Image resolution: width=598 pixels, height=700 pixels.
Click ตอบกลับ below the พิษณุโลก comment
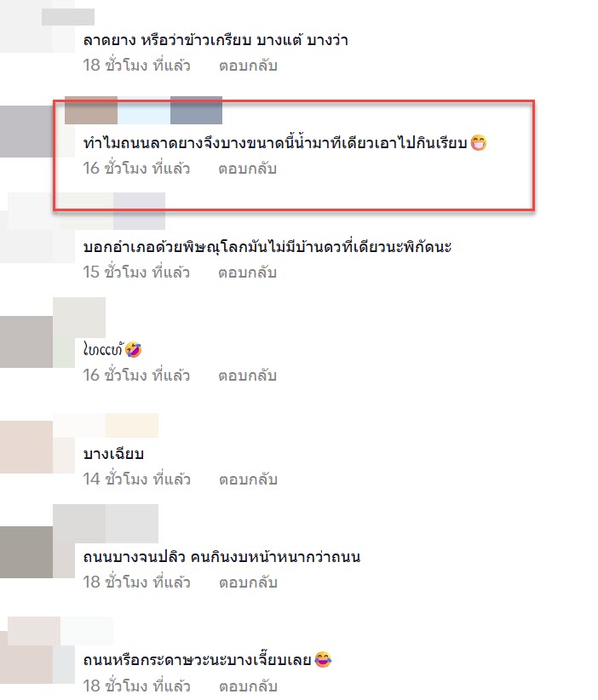pyautogui.click(x=247, y=273)
